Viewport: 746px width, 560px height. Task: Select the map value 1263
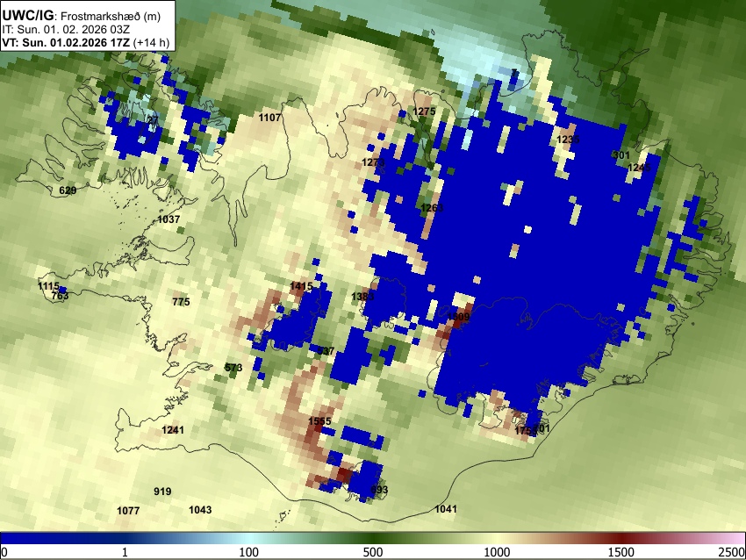click(432, 207)
